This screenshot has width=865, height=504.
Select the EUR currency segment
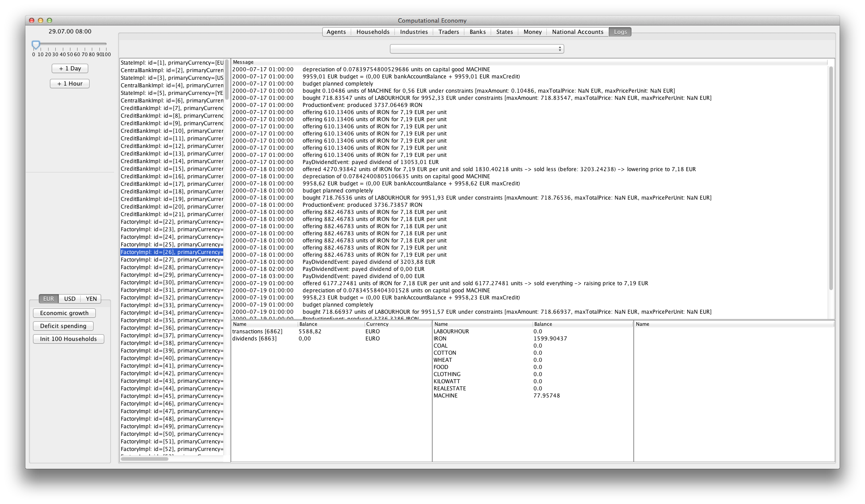pos(49,299)
